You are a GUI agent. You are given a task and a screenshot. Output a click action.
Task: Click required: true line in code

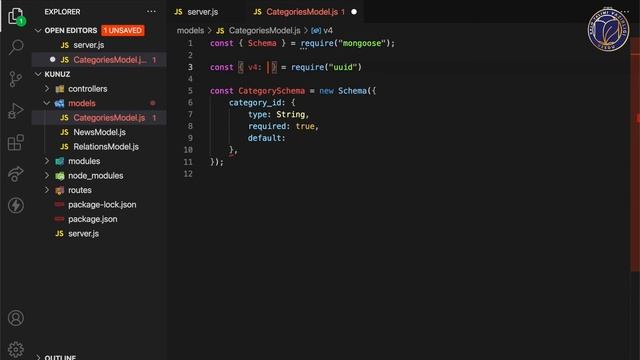pos(283,126)
